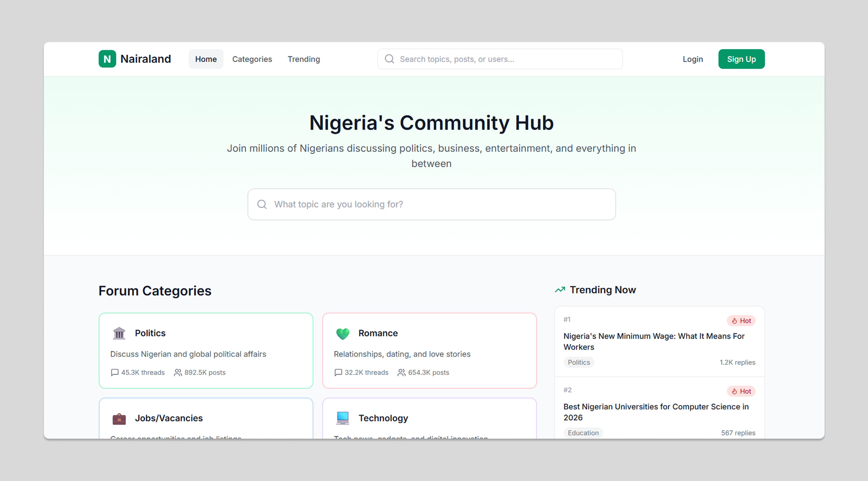868x481 pixels.
Task: Focus the topic search field in the hero section
Action: pos(432,204)
